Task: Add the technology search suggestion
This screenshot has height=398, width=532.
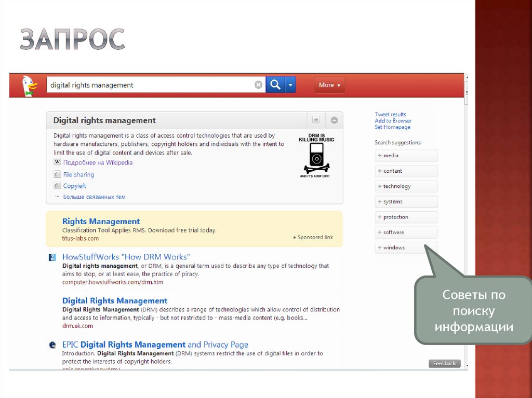Action: click(x=406, y=186)
